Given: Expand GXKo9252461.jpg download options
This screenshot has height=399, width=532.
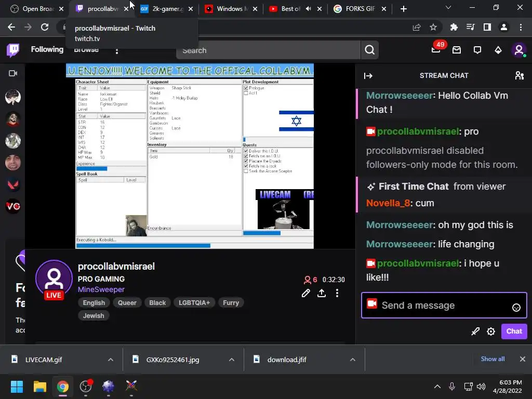Looking at the screenshot, I should 232,360.
